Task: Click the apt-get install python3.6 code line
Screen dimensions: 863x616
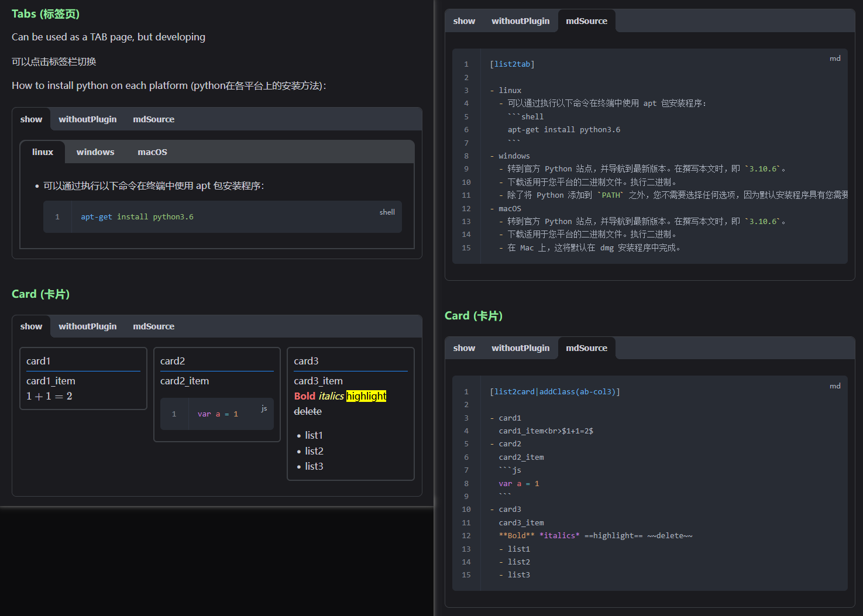Action: pyautogui.click(x=137, y=217)
